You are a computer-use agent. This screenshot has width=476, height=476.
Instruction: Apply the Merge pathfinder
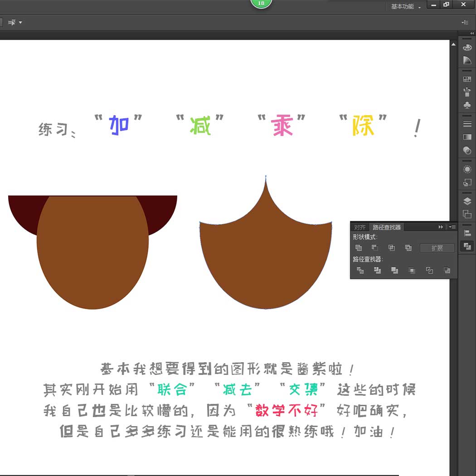pos(395,270)
